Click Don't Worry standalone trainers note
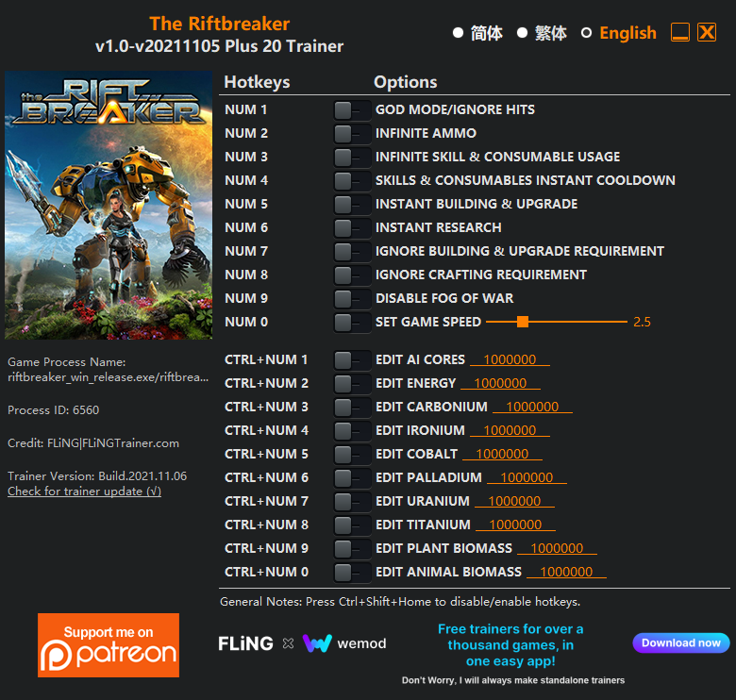The image size is (736, 700). point(513,680)
